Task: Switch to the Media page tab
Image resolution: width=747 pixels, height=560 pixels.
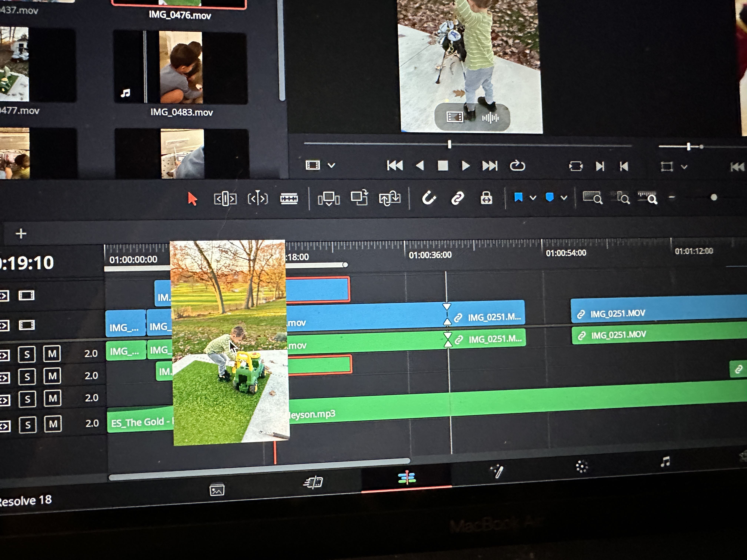Action: point(217,489)
